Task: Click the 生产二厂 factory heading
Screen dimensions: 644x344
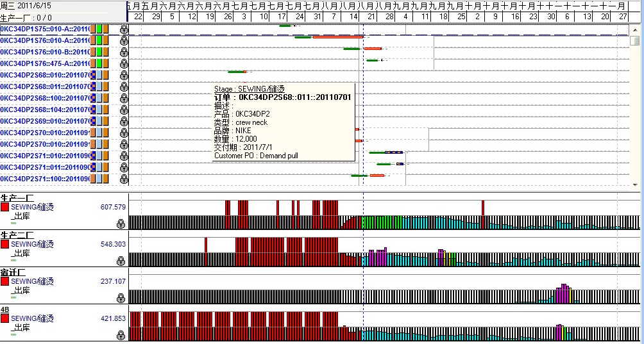Action: [x=17, y=235]
